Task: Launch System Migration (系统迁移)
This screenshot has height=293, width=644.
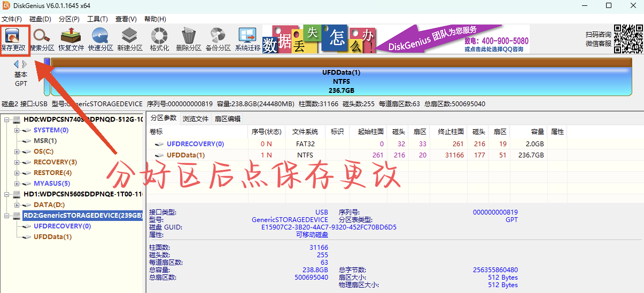Action: [247, 40]
